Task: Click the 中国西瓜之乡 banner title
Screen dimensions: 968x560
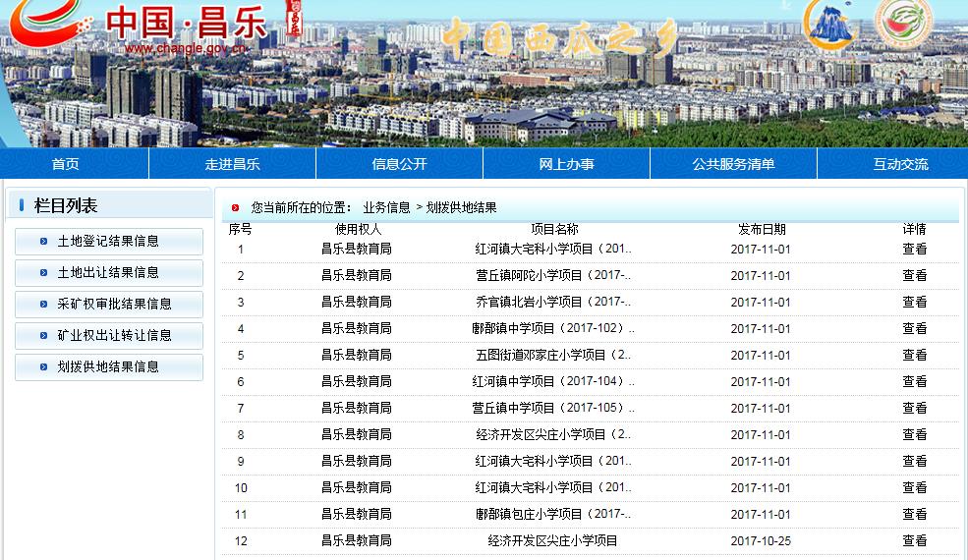Action: (557, 37)
